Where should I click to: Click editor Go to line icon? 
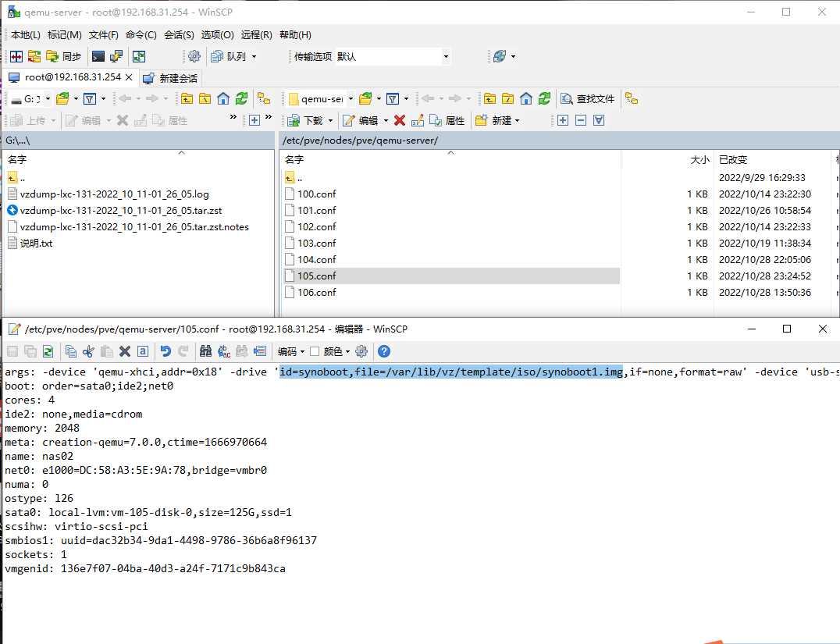(x=260, y=351)
